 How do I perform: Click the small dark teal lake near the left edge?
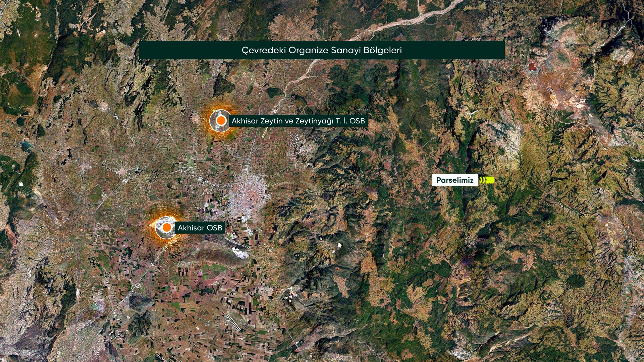click(27, 146)
